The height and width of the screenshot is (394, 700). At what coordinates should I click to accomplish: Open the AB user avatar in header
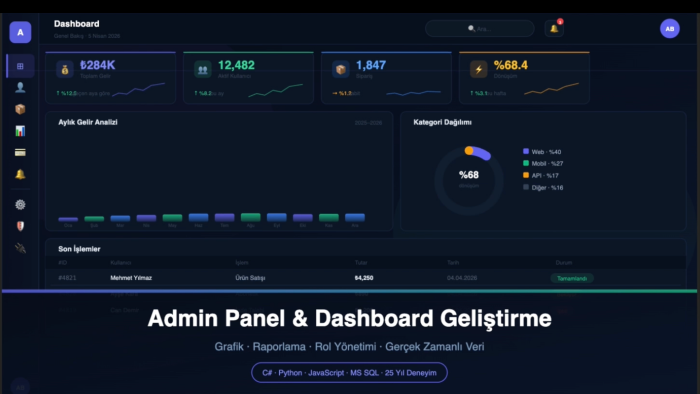point(670,29)
